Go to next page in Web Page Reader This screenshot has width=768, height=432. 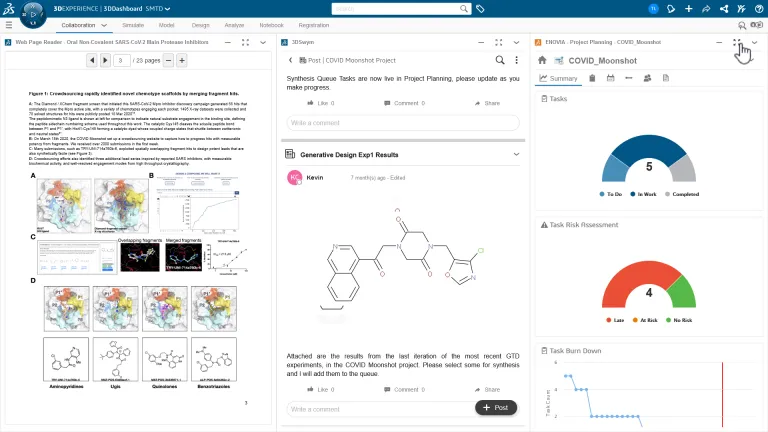click(x=105, y=60)
